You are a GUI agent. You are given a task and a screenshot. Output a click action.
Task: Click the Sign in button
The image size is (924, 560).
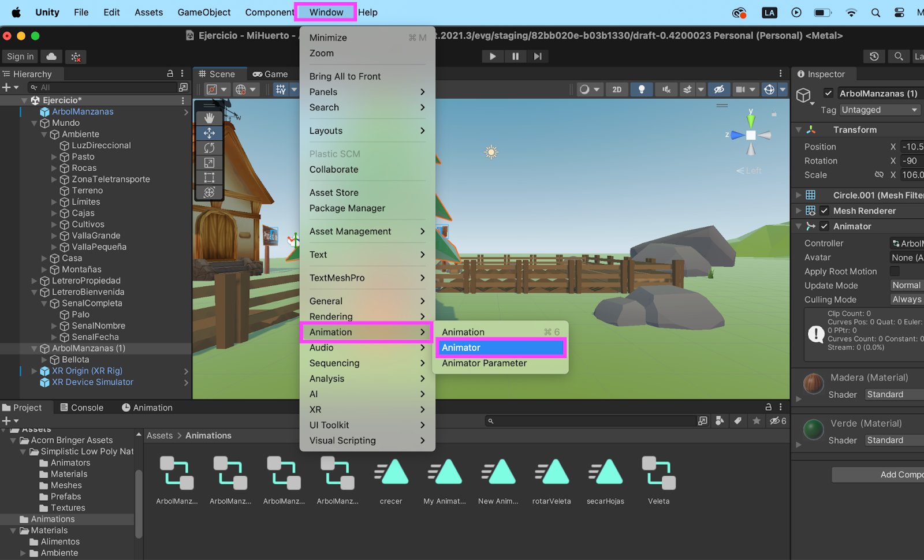coord(20,57)
